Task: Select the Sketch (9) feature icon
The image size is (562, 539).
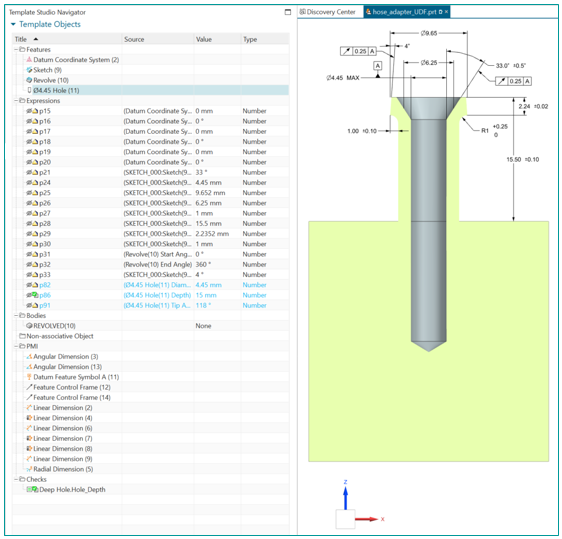Action: pos(29,70)
